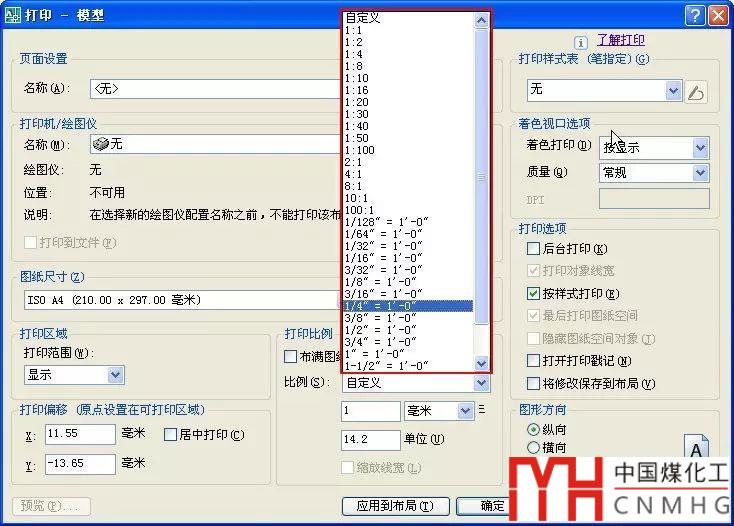Click the X offset field showing 11.55

point(80,434)
